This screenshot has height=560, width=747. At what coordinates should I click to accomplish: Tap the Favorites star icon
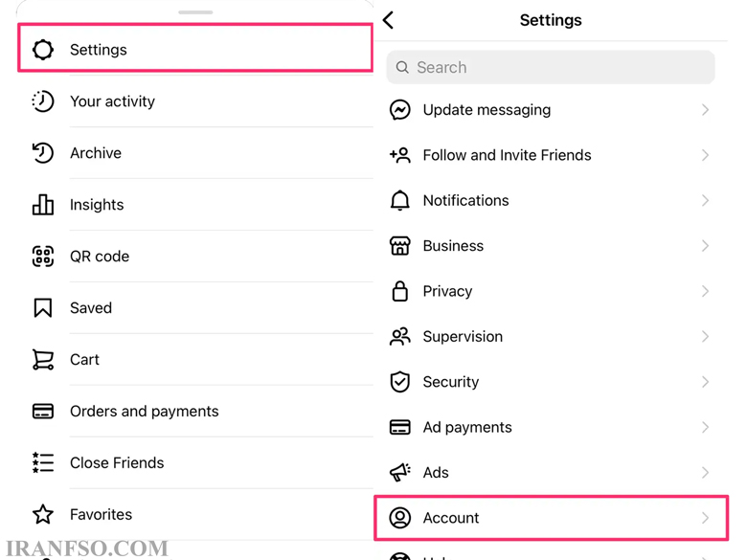pos(43,514)
